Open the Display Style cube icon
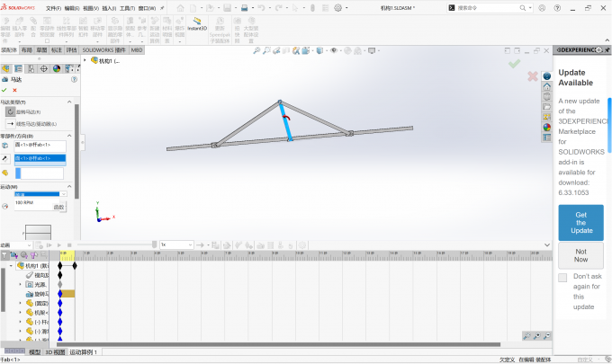The height and width of the screenshot is (364, 612). [x=319, y=50]
